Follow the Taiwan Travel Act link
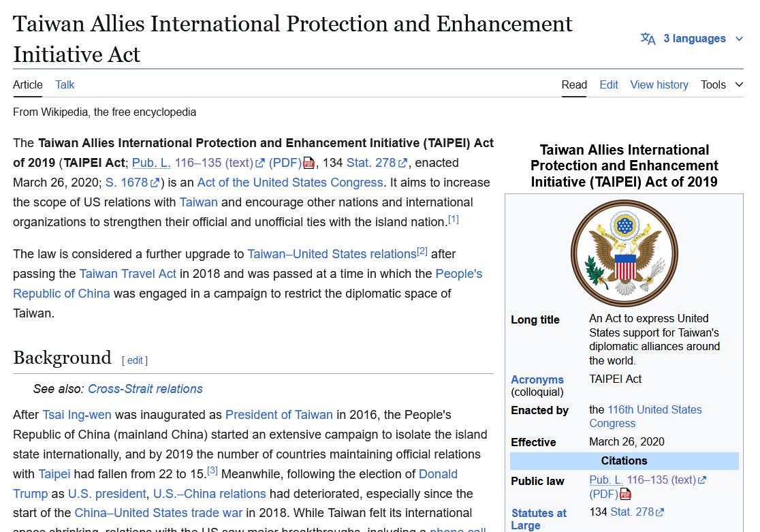 click(127, 274)
